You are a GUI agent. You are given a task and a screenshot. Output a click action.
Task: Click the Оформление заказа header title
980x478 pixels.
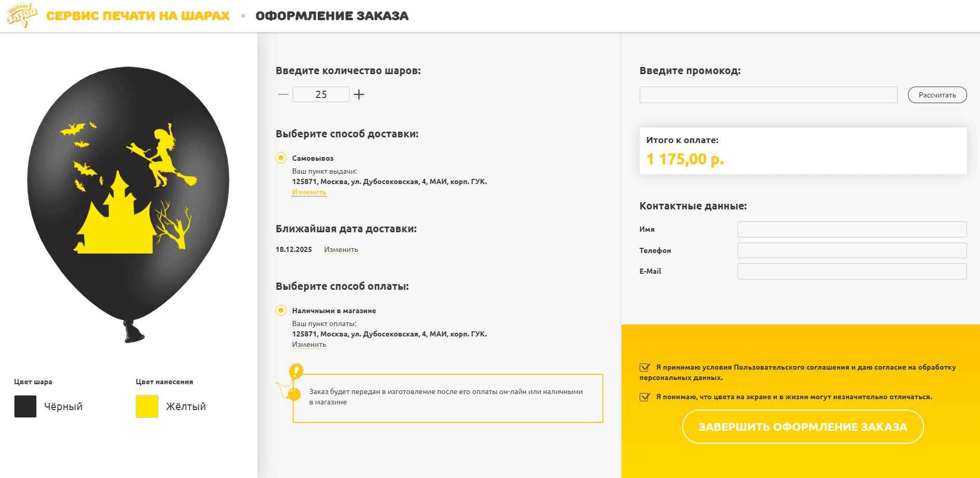(x=332, y=16)
